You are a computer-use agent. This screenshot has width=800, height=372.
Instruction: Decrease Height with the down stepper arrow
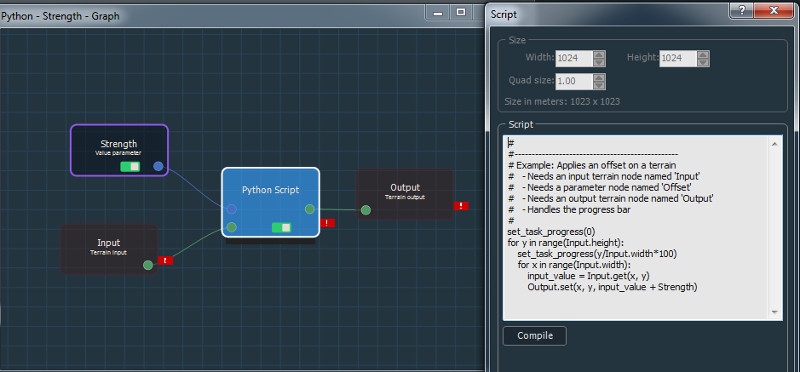coord(704,62)
